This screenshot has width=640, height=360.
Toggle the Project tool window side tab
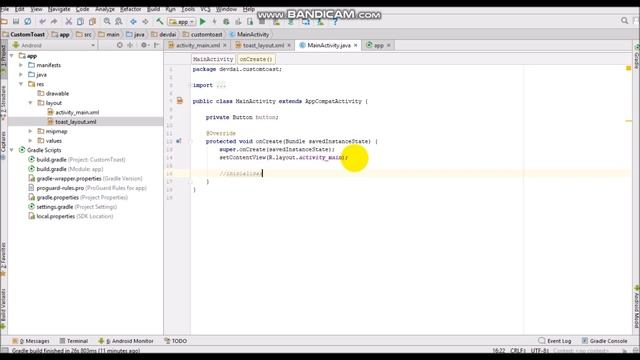(x=3, y=61)
